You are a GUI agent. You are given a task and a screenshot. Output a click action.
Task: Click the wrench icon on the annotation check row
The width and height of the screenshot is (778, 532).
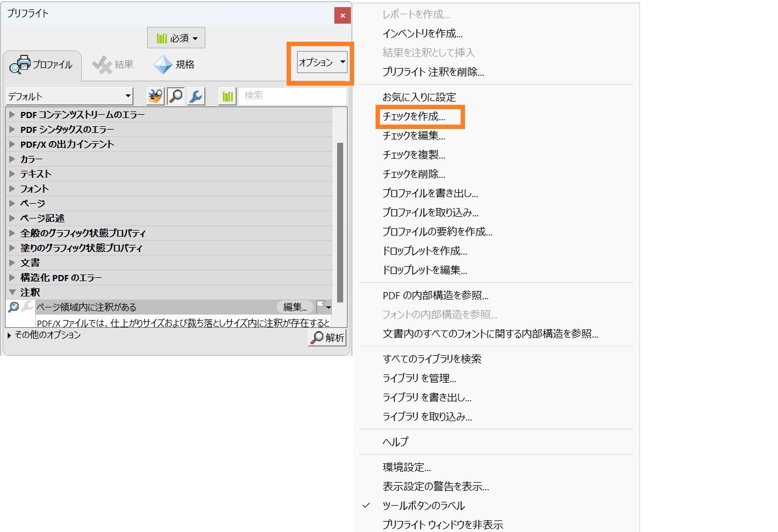tap(26, 307)
